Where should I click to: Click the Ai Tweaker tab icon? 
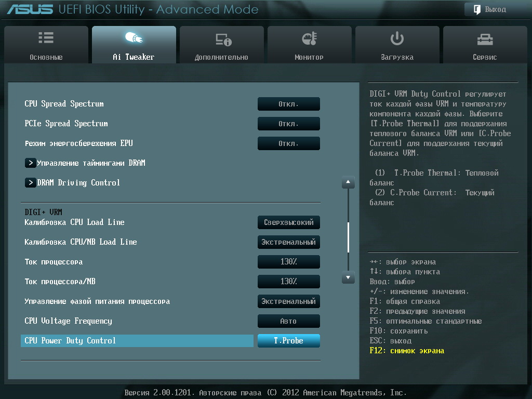click(134, 38)
